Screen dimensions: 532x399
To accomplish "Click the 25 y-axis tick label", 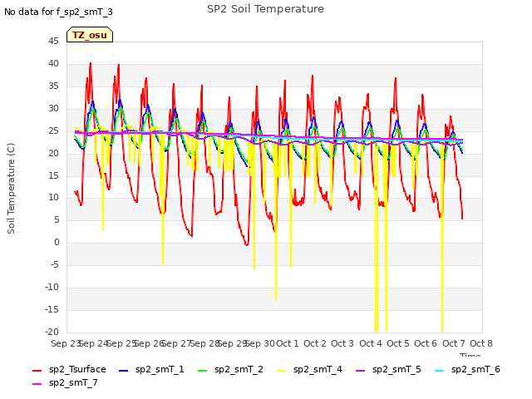I will (x=53, y=131).
